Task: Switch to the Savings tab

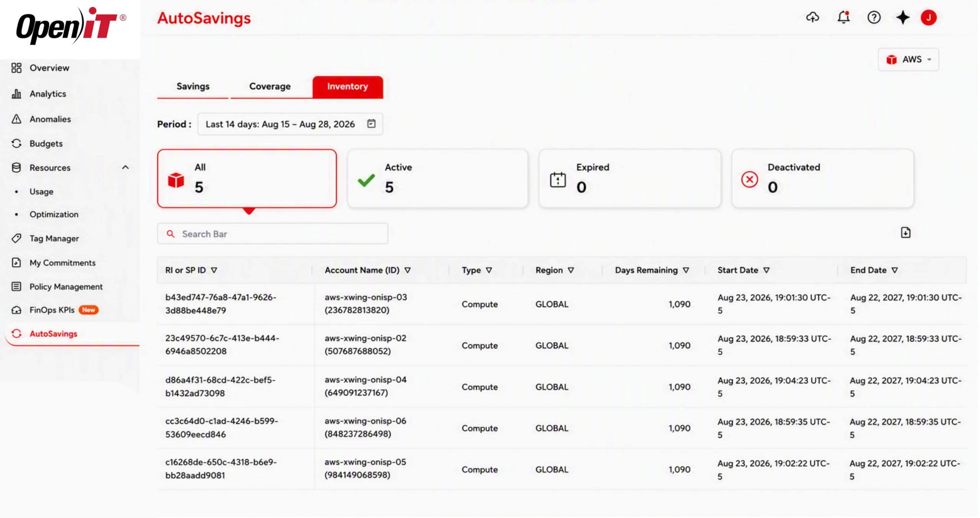Action: (193, 86)
